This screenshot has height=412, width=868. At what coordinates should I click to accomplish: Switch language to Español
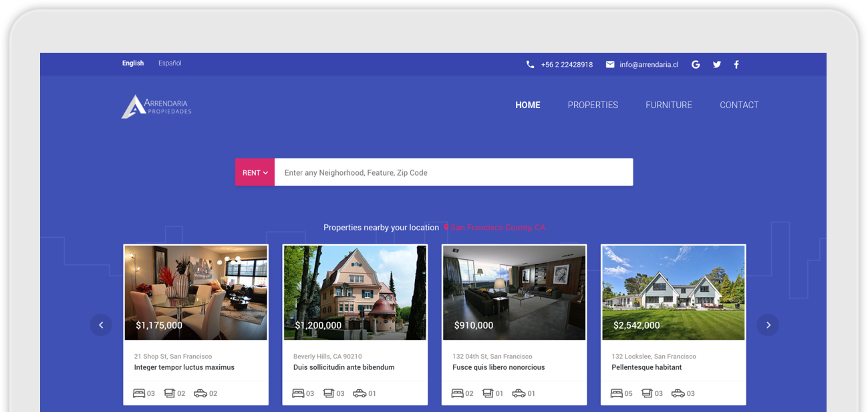[170, 63]
